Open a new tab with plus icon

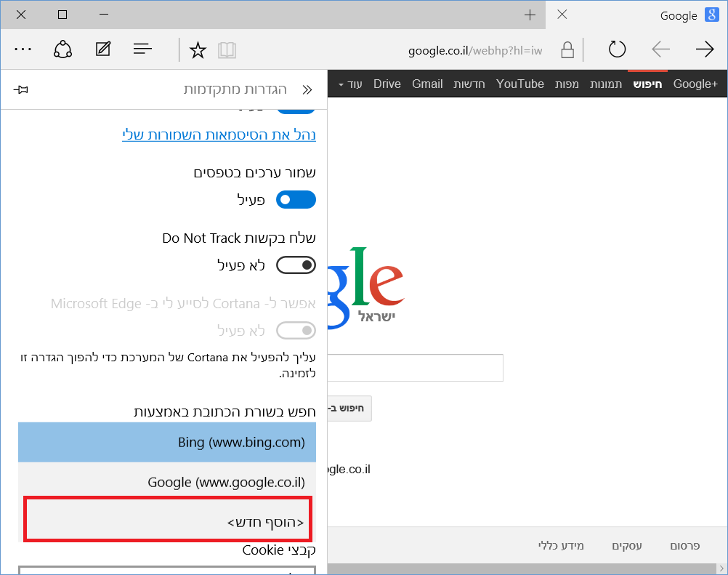pos(530,15)
